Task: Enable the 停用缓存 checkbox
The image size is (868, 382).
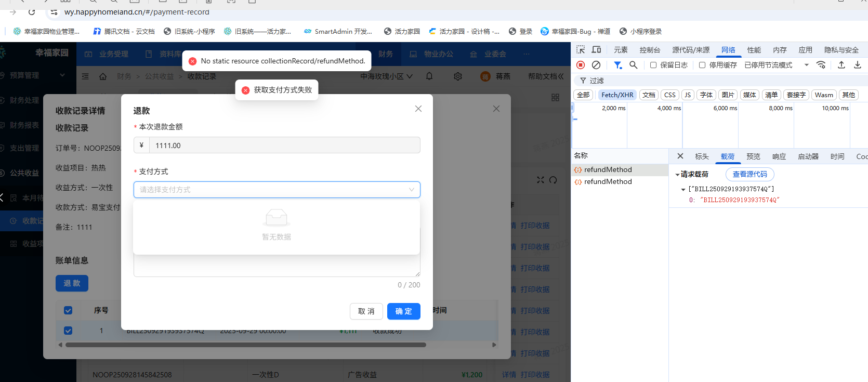Action: tap(702, 65)
